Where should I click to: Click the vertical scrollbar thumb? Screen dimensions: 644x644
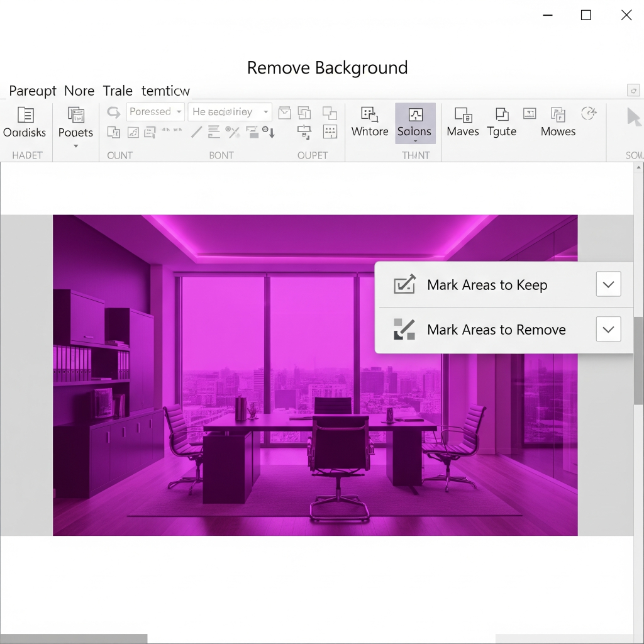click(x=638, y=361)
